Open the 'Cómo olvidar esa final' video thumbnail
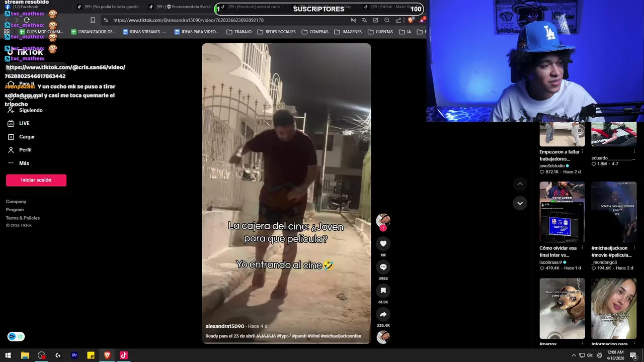Screen dimensions: 644x362 pos(562,212)
